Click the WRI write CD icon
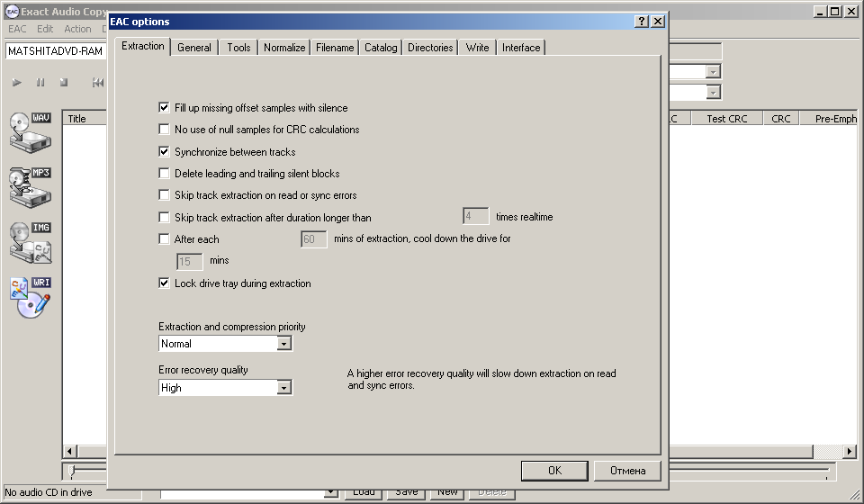 [x=31, y=297]
